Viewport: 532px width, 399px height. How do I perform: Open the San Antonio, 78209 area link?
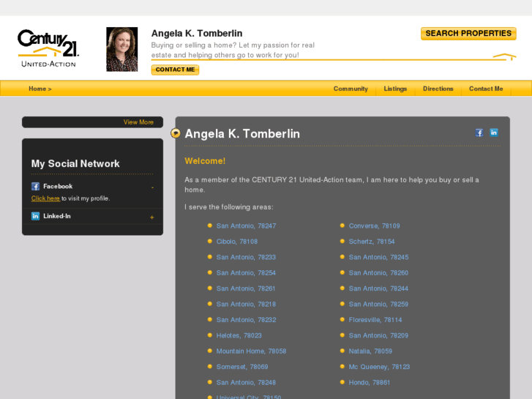point(378,335)
